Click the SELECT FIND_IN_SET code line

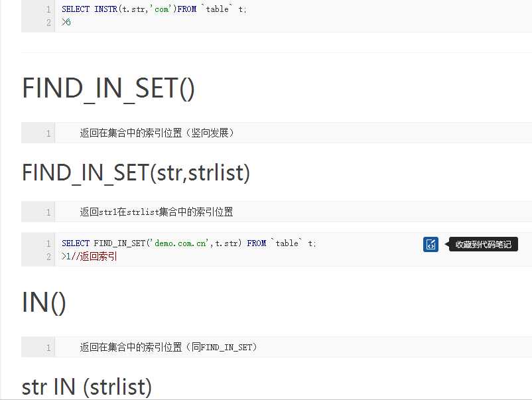189,243
